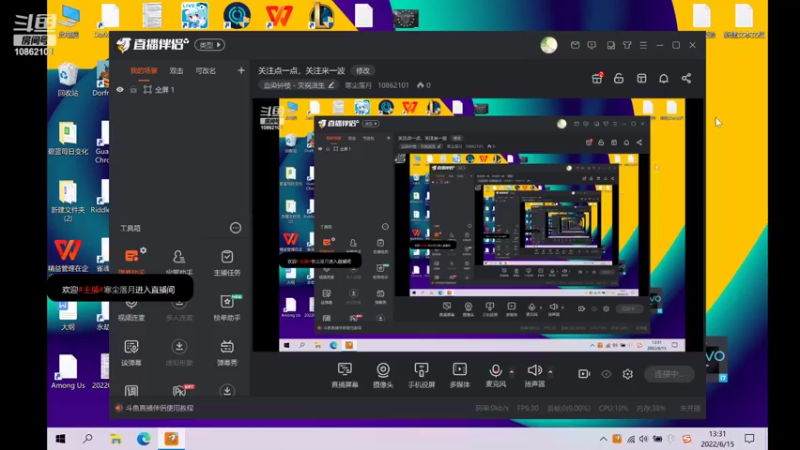Toggle the lock on the 全屏 1 source
Viewport: 800px width, 450px height.
[134, 89]
